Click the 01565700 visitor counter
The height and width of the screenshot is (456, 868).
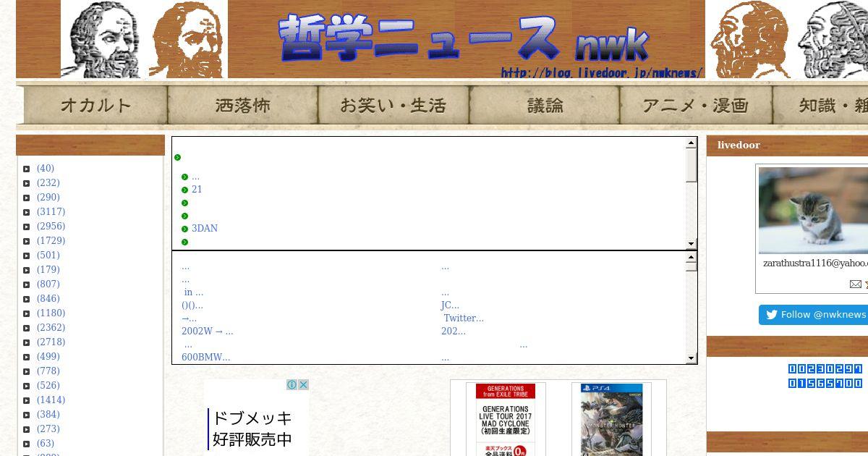coord(825,384)
